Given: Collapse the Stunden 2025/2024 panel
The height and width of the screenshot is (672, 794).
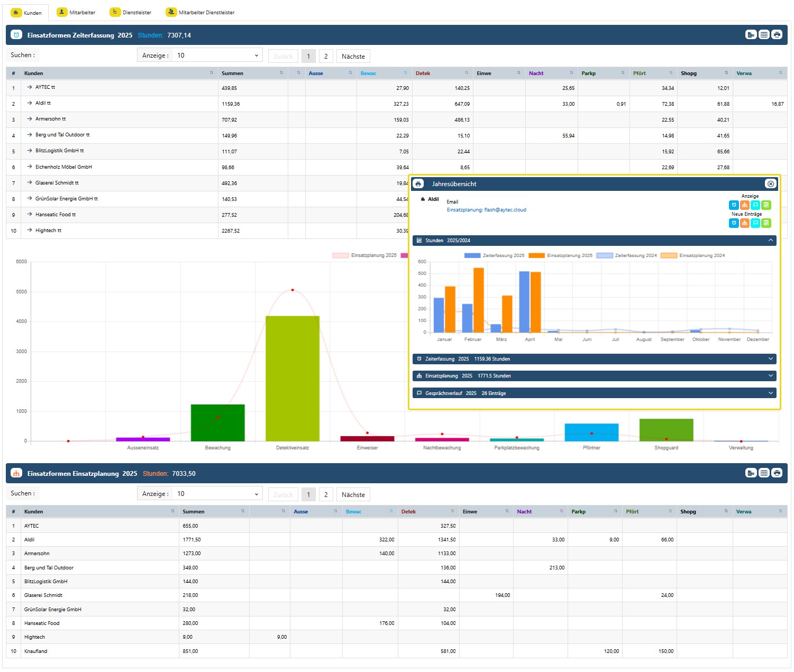Looking at the screenshot, I should [x=770, y=241].
